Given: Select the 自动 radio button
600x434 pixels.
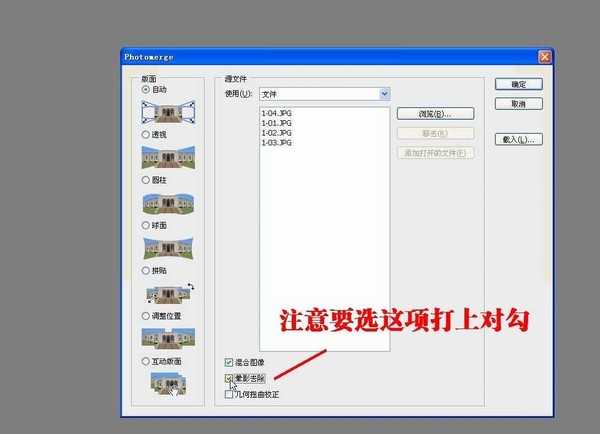Looking at the screenshot, I should (x=146, y=89).
